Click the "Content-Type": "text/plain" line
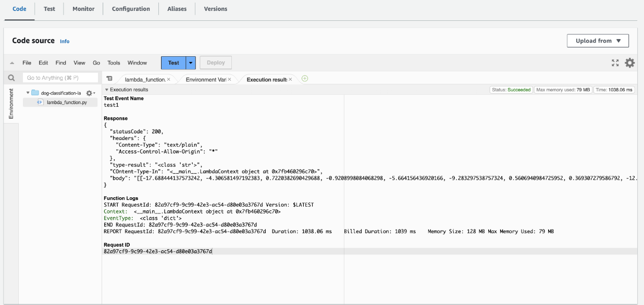644x305 pixels. [x=158, y=145]
